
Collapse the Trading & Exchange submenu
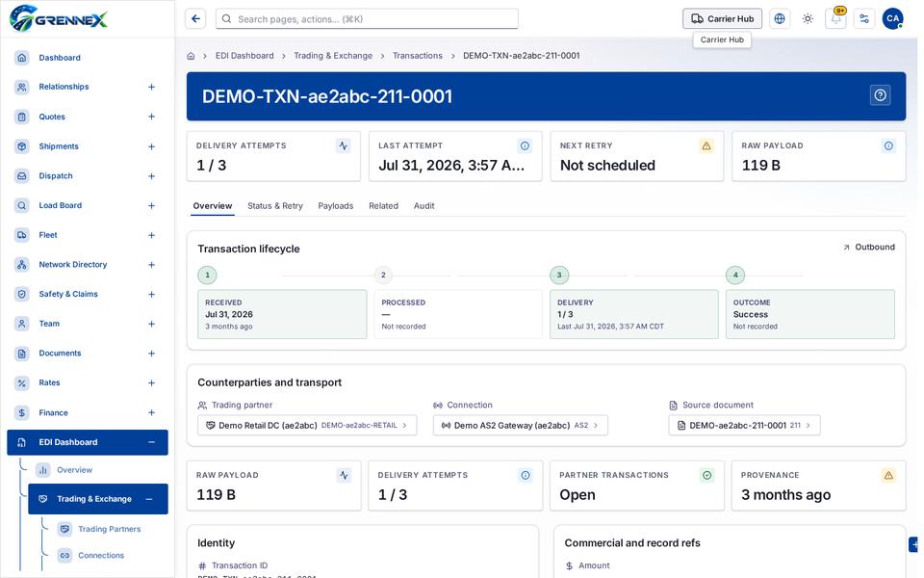tap(149, 499)
